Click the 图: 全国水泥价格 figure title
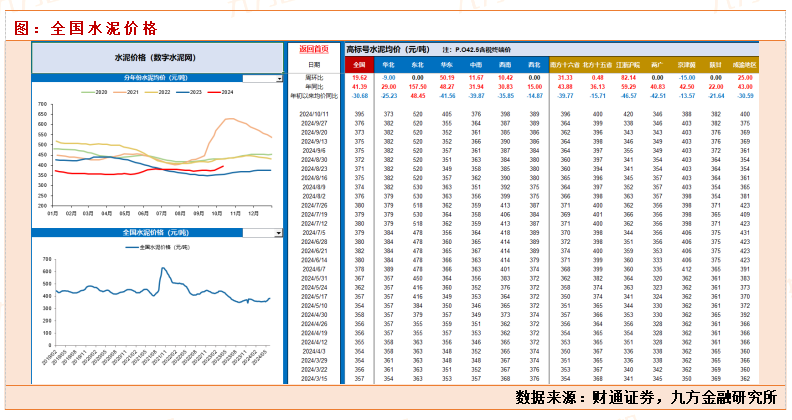 [x=86, y=28]
